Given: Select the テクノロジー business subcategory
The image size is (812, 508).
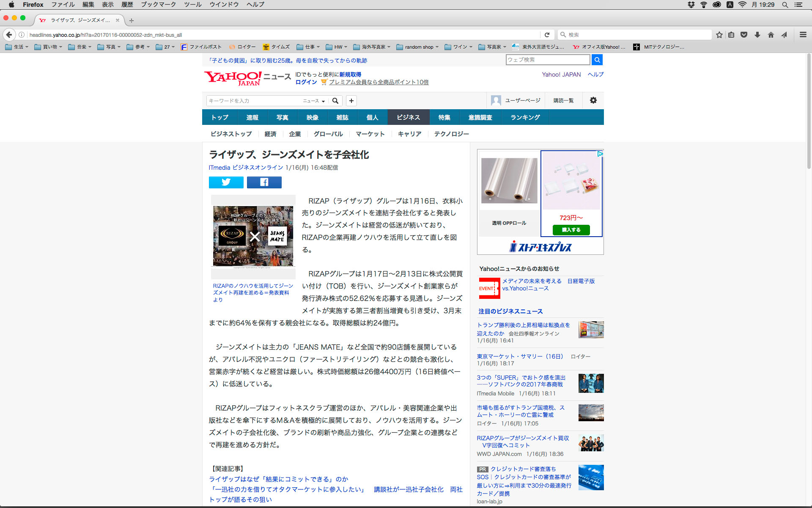Looking at the screenshot, I should (x=451, y=134).
